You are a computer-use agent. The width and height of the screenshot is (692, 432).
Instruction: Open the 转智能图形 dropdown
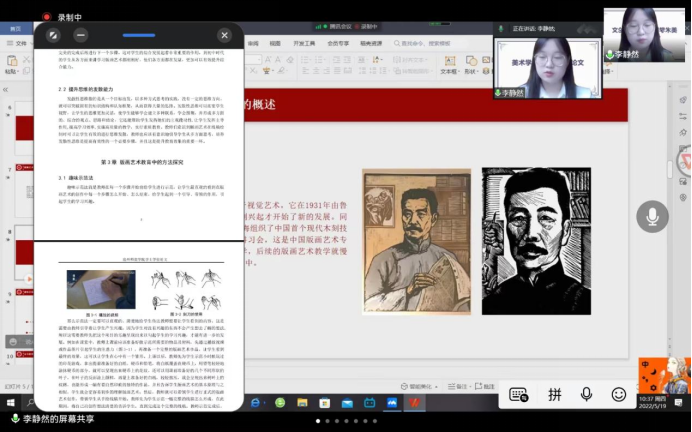coord(411,71)
